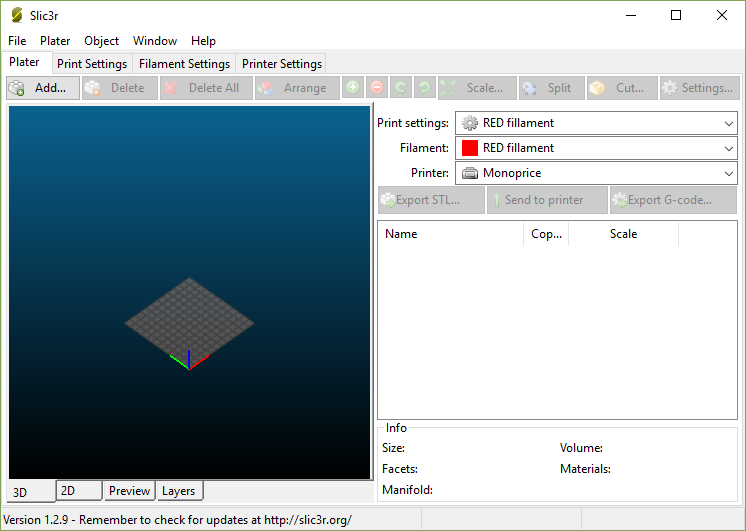
Task: Click the red filament color swatch
Action: pyautogui.click(x=469, y=148)
